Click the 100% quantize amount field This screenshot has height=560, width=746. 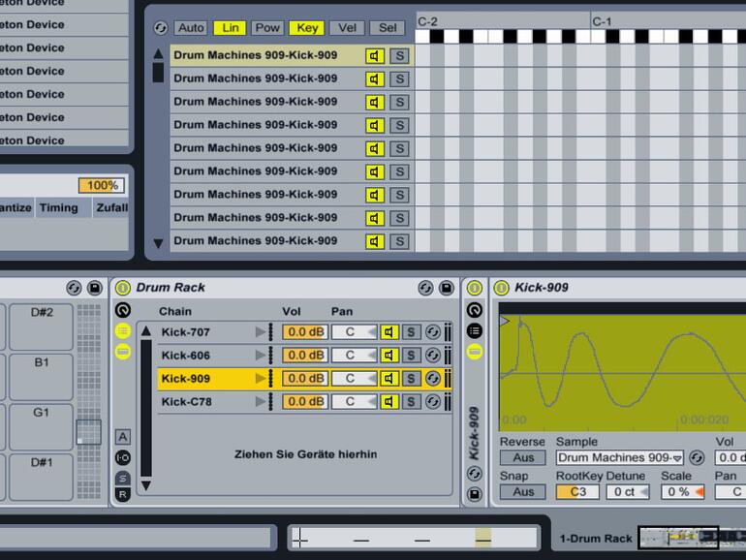pos(102,185)
